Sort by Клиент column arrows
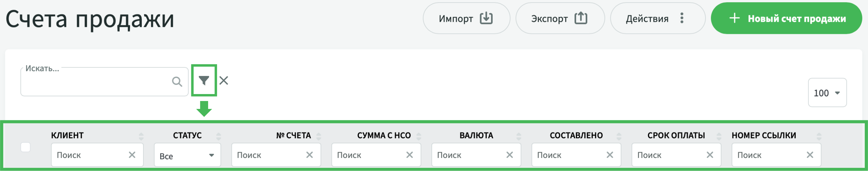868x171 pixels. 141,136
